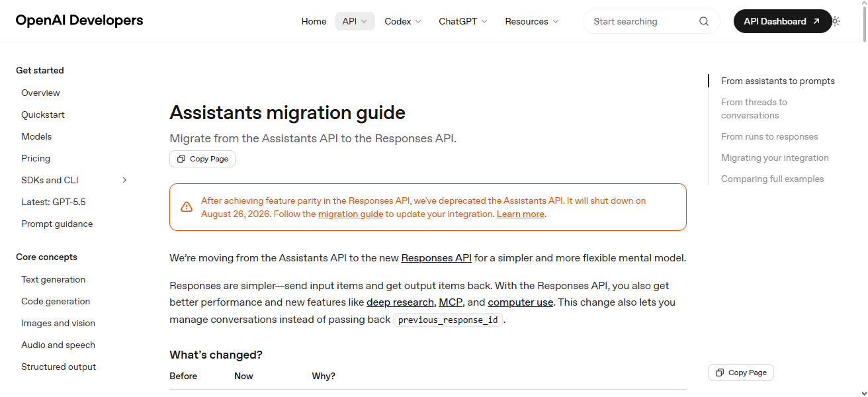Open the ChatGPT dropdown menu
The image size is (868, 397).
463,21
